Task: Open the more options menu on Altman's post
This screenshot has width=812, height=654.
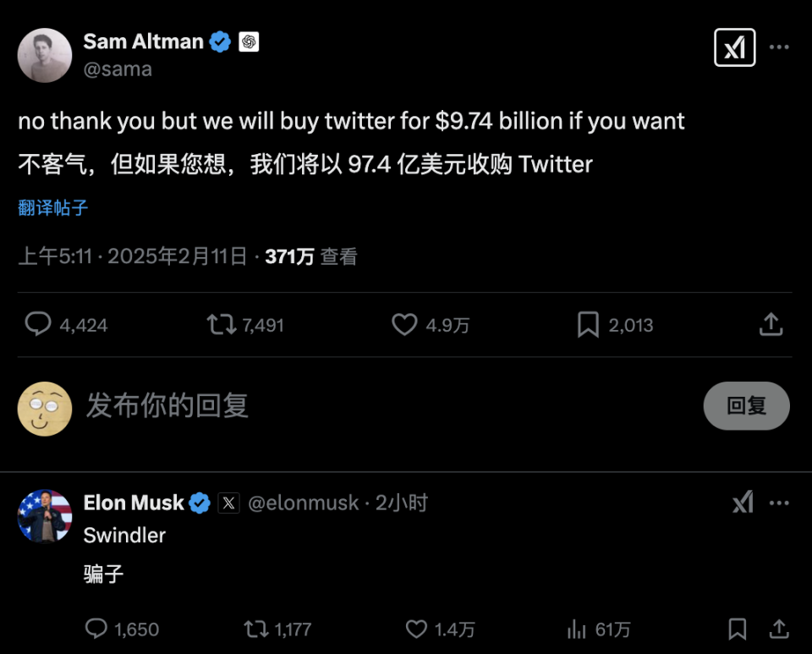Action: click(779, 48)
